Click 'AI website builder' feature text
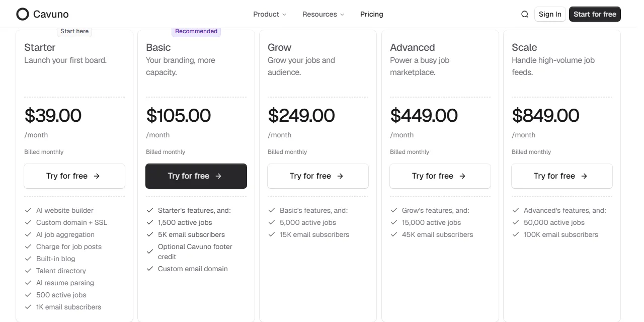Viewport: 644px width, 322px height. coord(65,210)
